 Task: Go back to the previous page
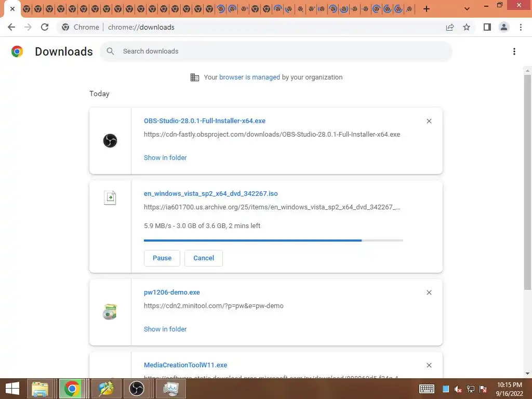tap(11, 27)
